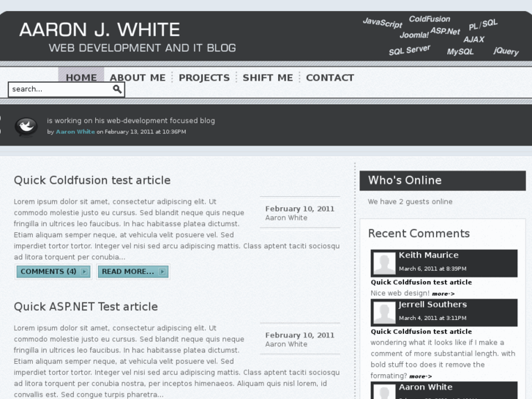Click WEB DEVELOPMENT AND IT BLOG subtitle
The image size is (532, 399).
click(x=142, y=48)
